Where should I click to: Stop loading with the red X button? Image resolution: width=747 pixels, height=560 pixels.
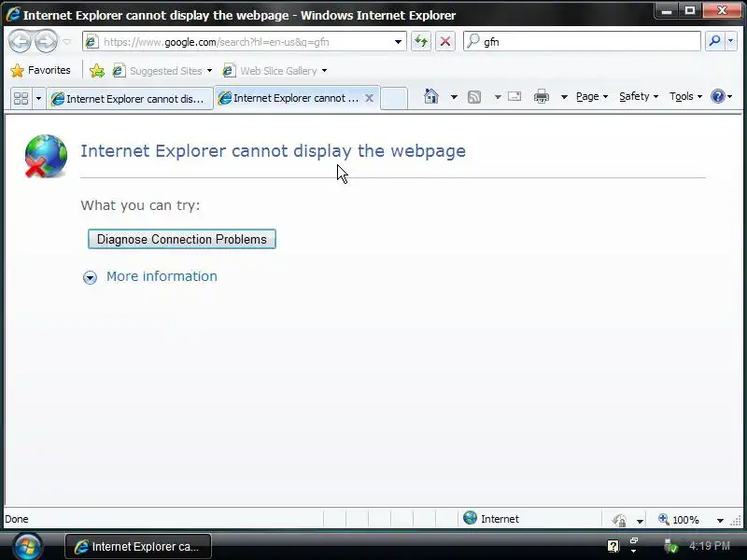coord(445,41)
